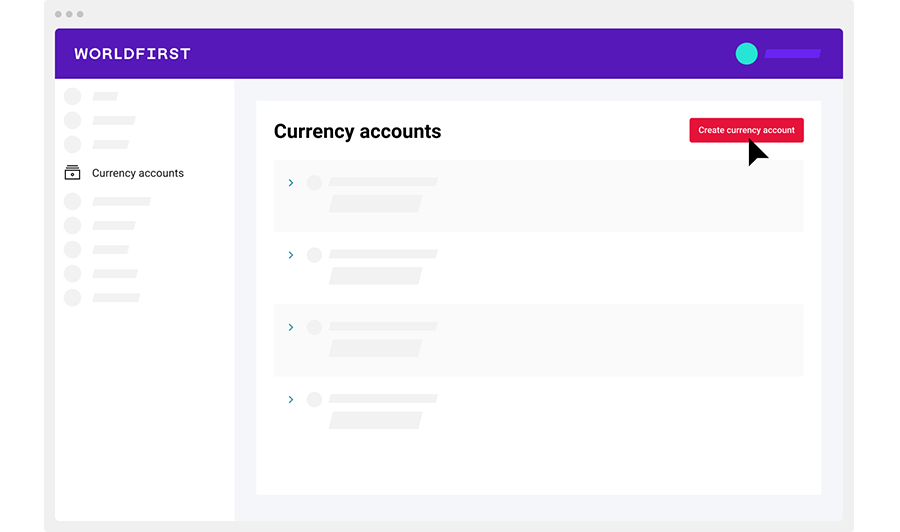Expand the fourth currency account row
The image size is (900, 532).
coord(291,399)
